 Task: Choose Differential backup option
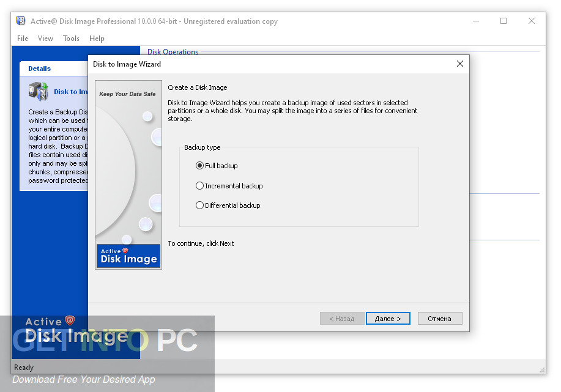pos(228,205)
